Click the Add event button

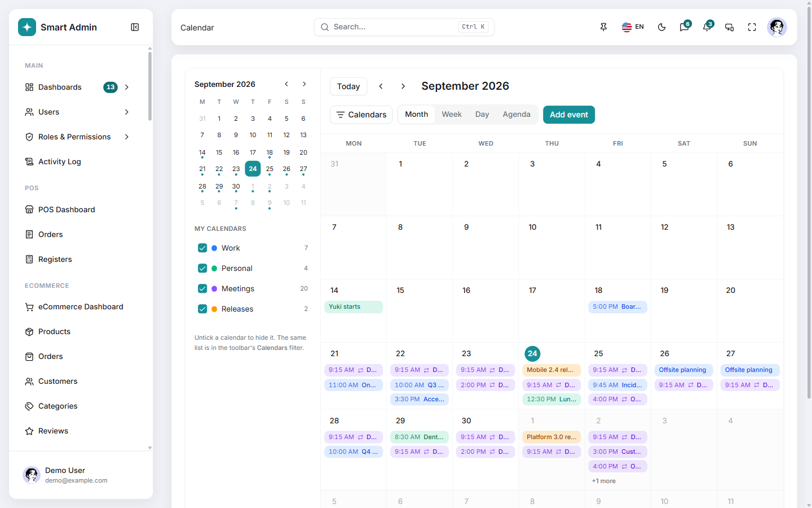click(x=569, y=115)
